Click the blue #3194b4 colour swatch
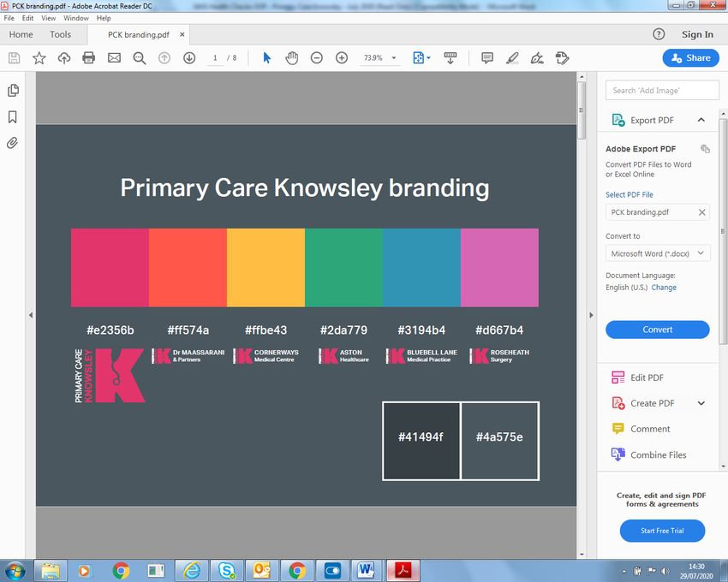Screen dimensions: 728x582 421,267
